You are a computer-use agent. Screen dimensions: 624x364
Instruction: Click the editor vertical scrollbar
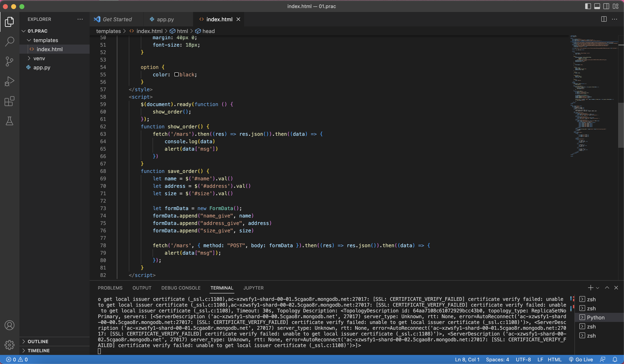(x=621, y=125)
